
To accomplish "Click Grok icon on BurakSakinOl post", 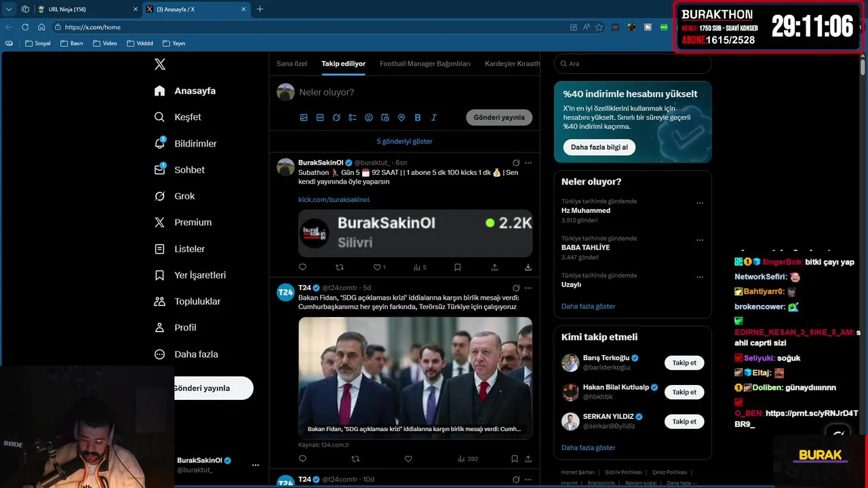I will point(516,163).
